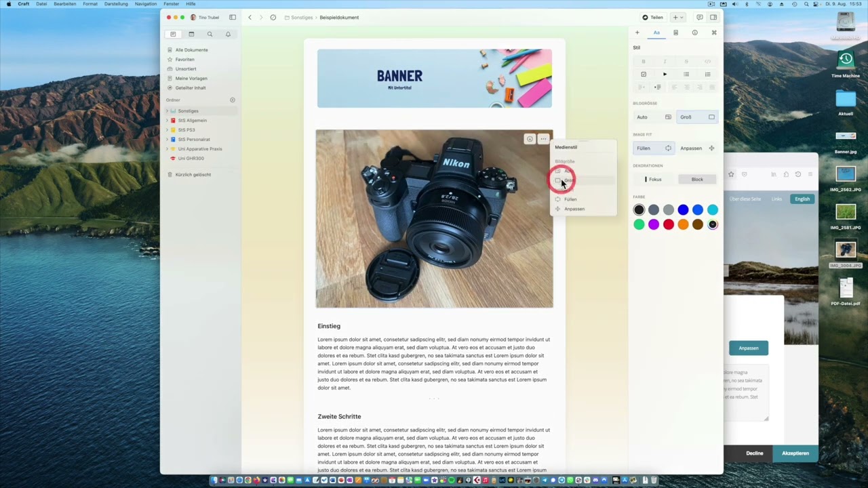Screen dimensions: 868x488
Task: Apply numbered list style
Action: click(x=707, y=74)
